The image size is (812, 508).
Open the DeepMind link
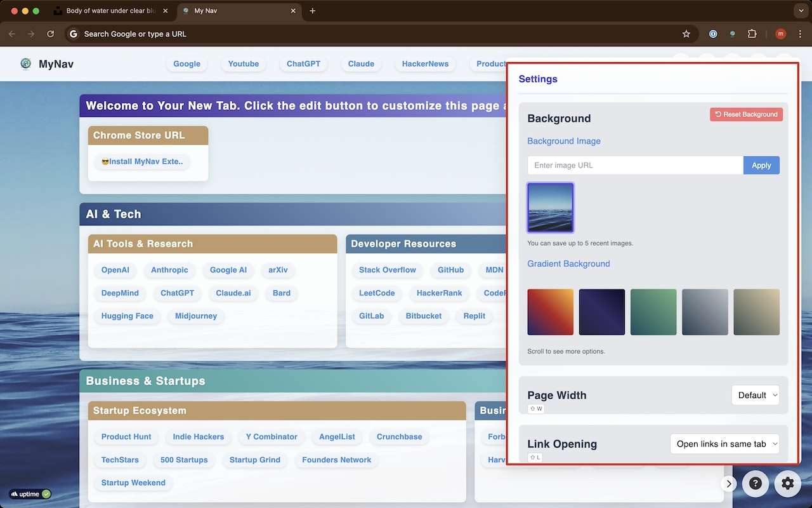[120, 293]
